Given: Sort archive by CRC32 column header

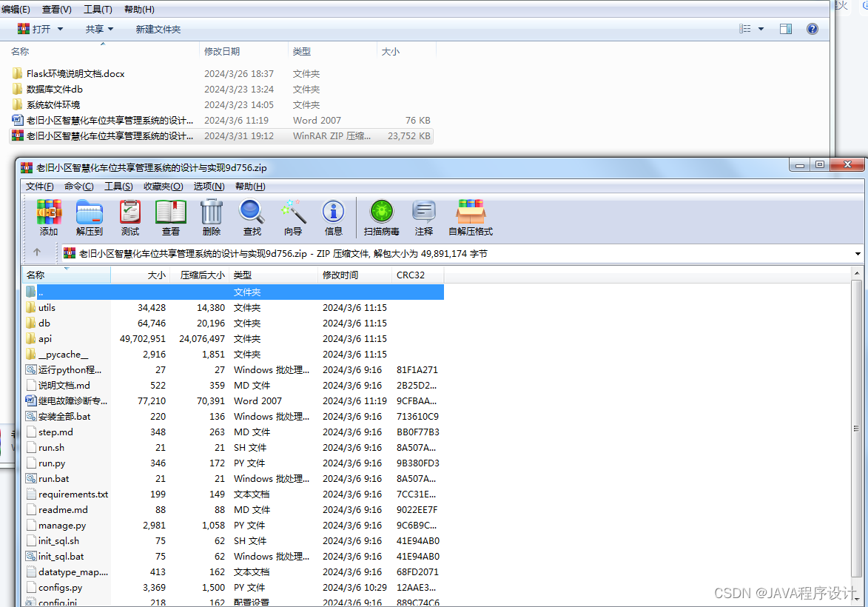Looking at the screenshot, I should pyautogui.click(x=418, y=275).
